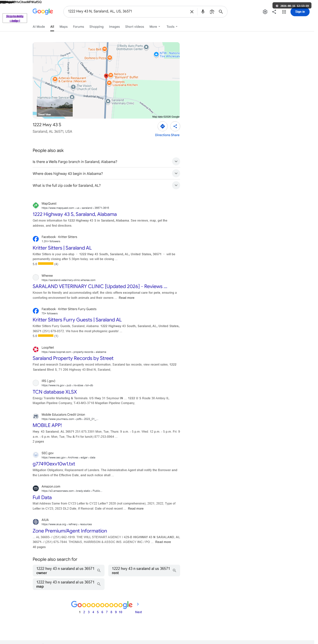Open the SARALAND VETERINARY CLINIC result
The image size is (318, 644).
point(100,286)
